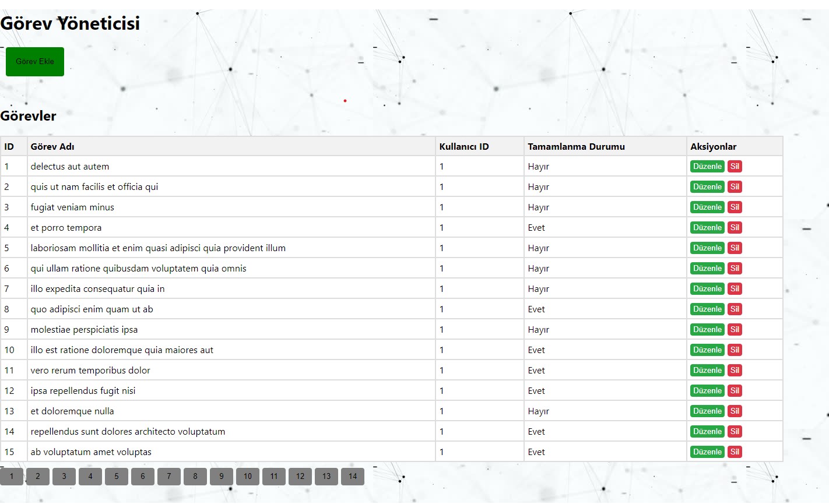Delete task 1 using the Sil button
829x504 pixels.
click(735, 167)
